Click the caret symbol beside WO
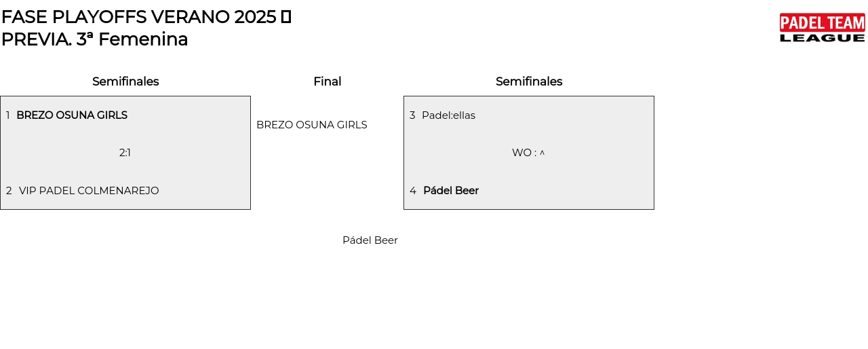 (542, 153)
